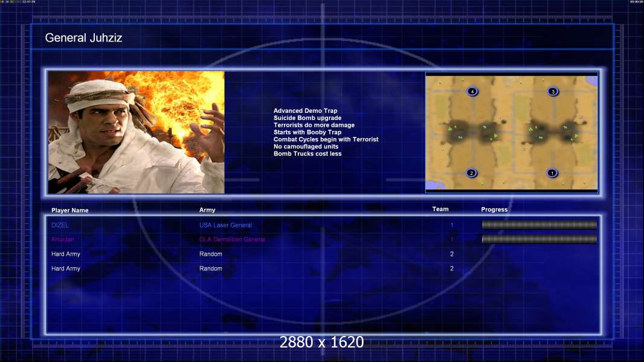
Task: Click Random army of first Hard Army
Action: pos(211,254)
